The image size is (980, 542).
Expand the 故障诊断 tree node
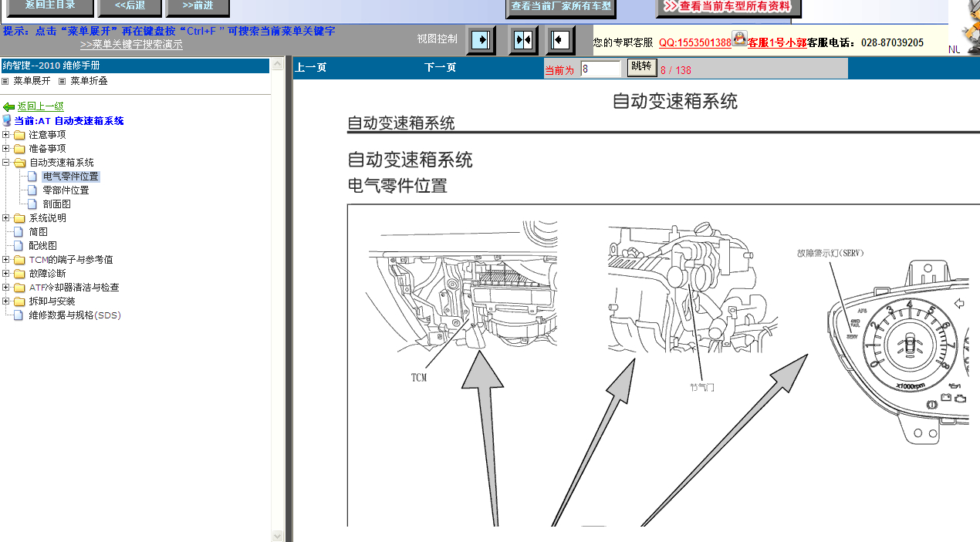pos(6,274)
